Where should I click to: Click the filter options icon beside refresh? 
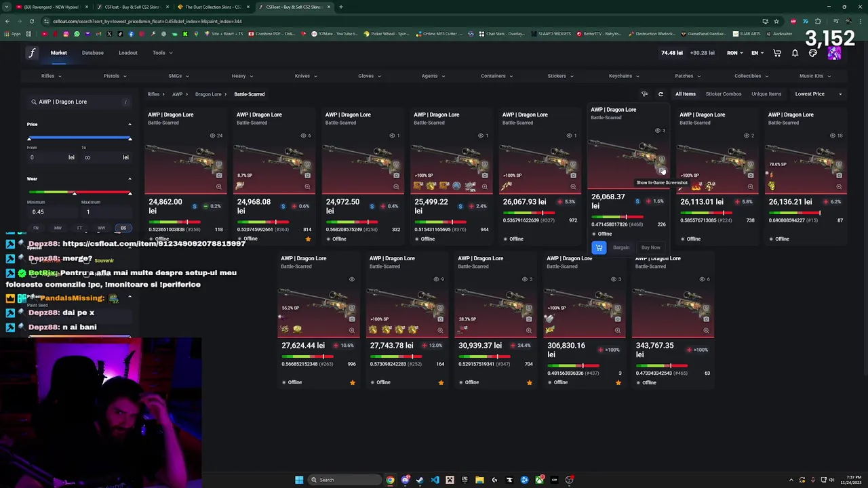[x=644, y=94]
